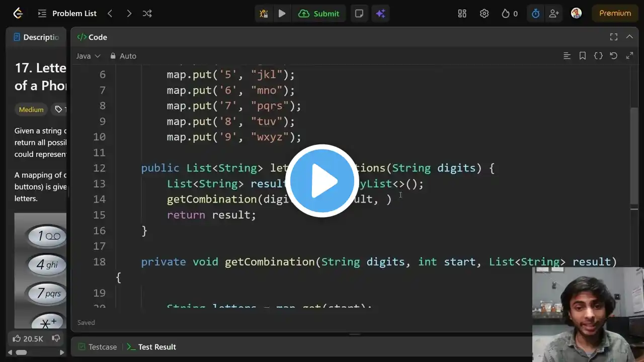The height and width of the screenshot is (362, 644).
Task: Click the presenter webcam thumbnail
Action: pyautogui.click(x=588, y=314)
